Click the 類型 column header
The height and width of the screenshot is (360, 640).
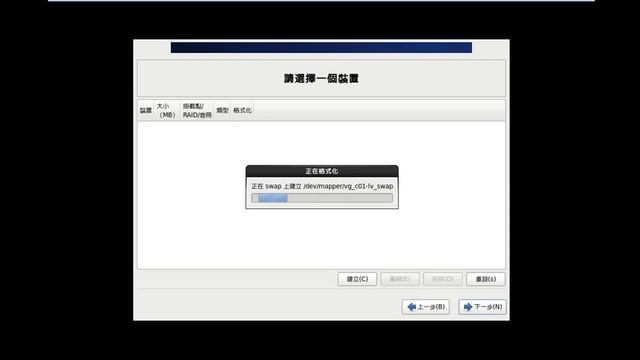[x=222, y=111]
